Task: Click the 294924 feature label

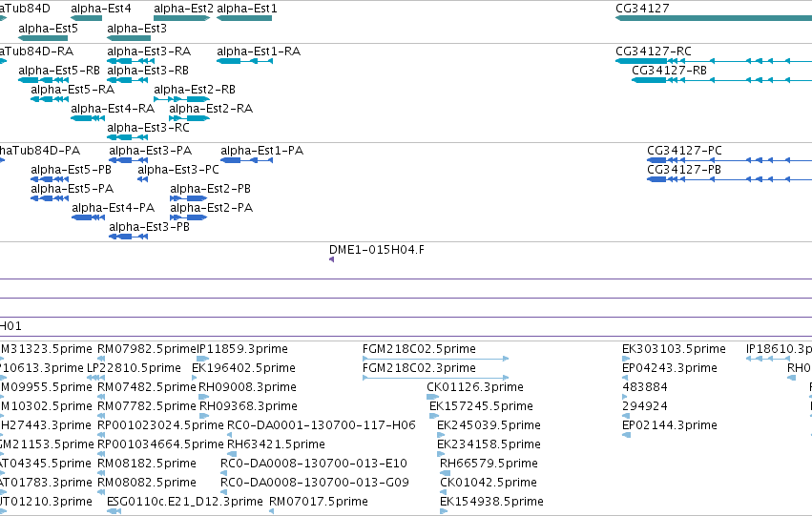Action: (645, 406)
